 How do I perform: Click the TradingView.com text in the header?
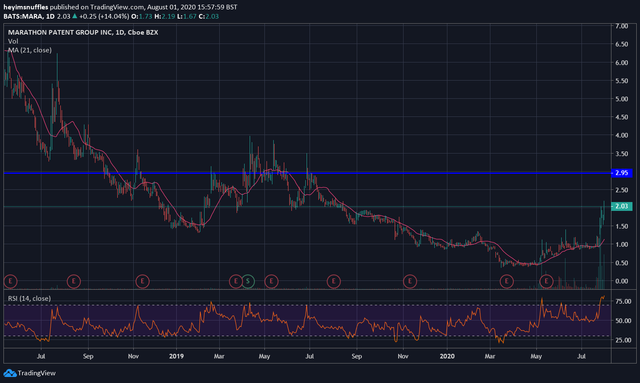point(117,7)
